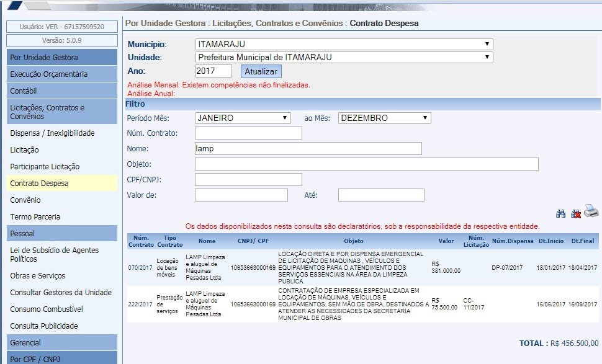Clear the search with the binoculars-X icon
Viewport: 602px width, 364px height.
576,213
